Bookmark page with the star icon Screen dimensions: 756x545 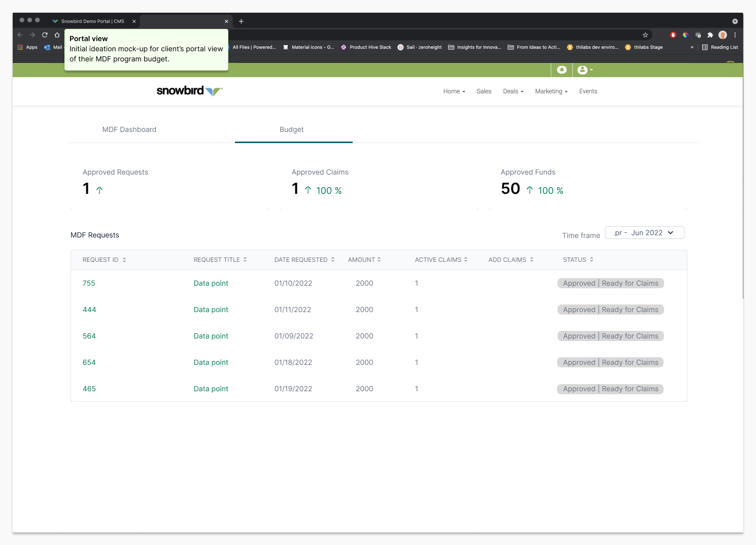pyautogui.click(x=645, y=35)
